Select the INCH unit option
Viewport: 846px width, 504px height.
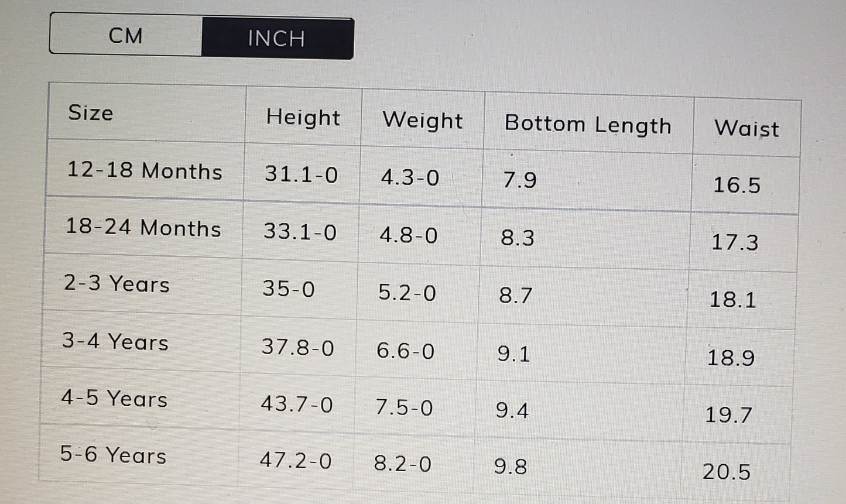point(276,39)
